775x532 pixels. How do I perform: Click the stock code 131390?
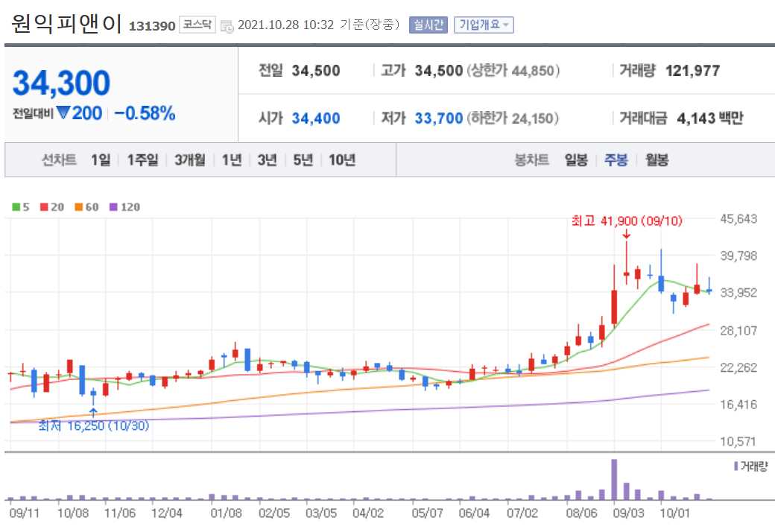pos(152,26)
